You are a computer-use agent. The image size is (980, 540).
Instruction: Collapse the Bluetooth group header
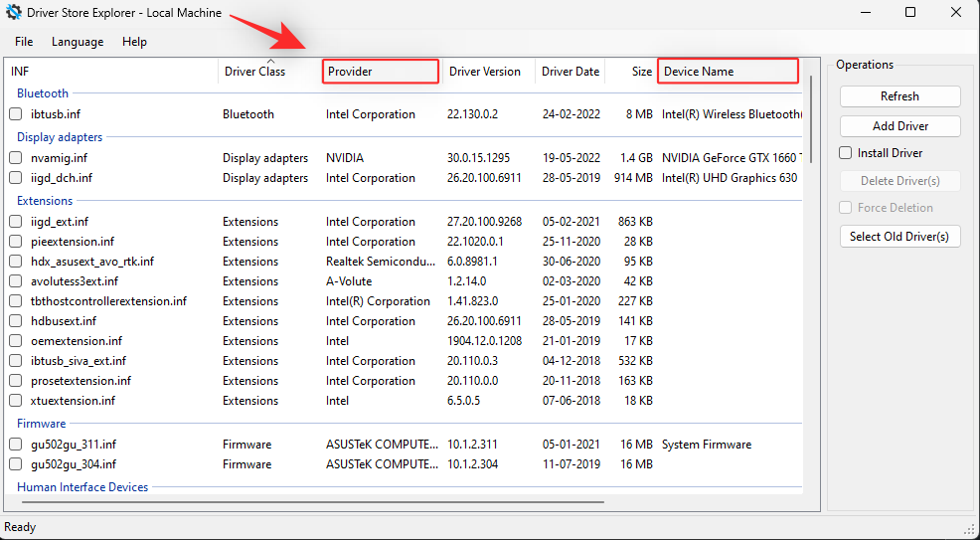click(43, 93)
